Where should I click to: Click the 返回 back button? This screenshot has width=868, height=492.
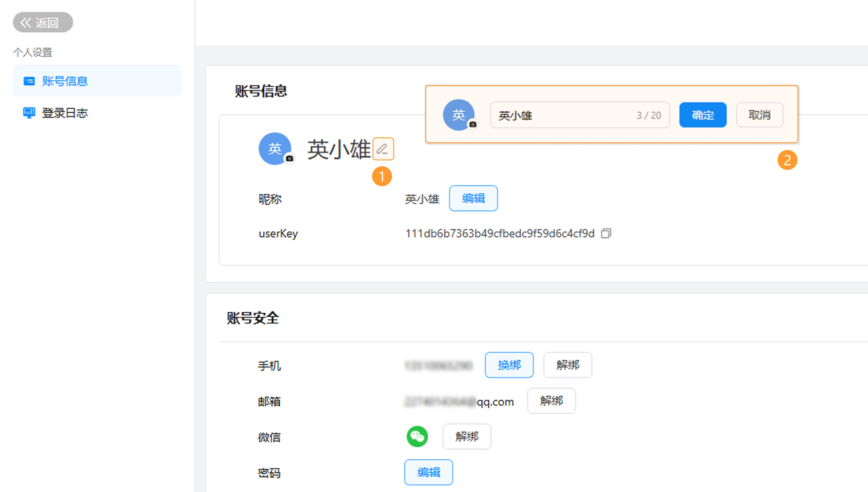[43, 23]
